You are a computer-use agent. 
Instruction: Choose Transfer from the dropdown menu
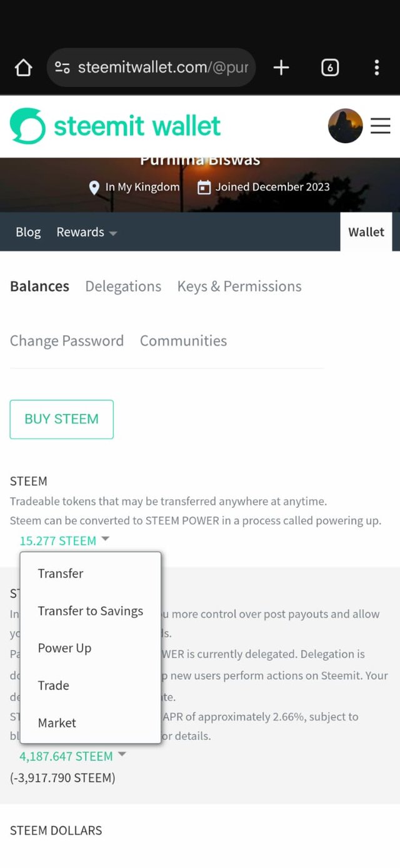click(x=61, y=573)
